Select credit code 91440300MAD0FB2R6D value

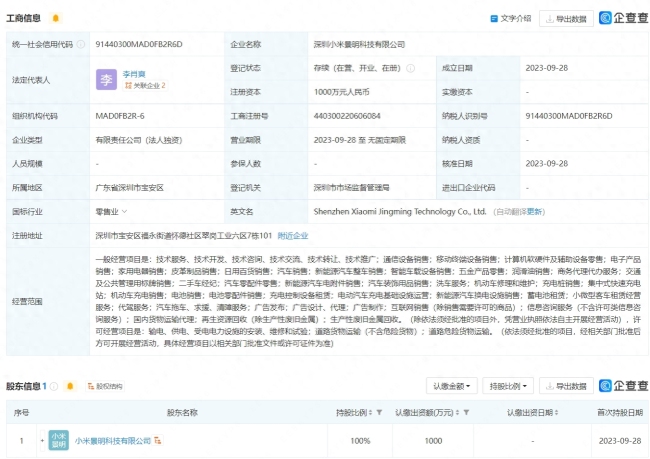click(139, 44)
